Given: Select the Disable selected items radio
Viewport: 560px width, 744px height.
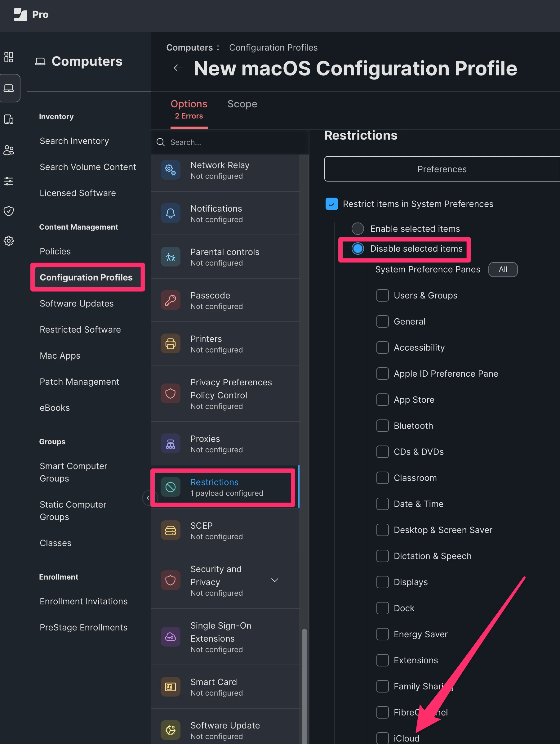Looking at the screenshot, I should point(358,249).
